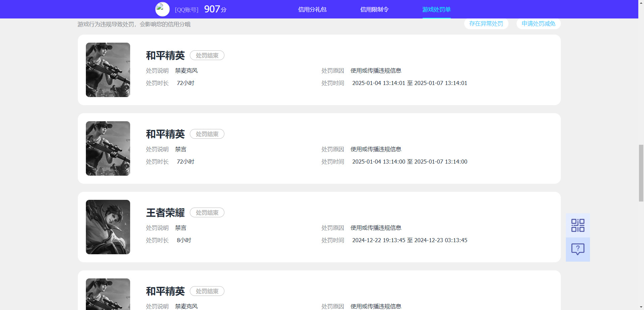644x310 pixels.
Task: Click the scrollbar down arrow
Action: coord(641,307)
